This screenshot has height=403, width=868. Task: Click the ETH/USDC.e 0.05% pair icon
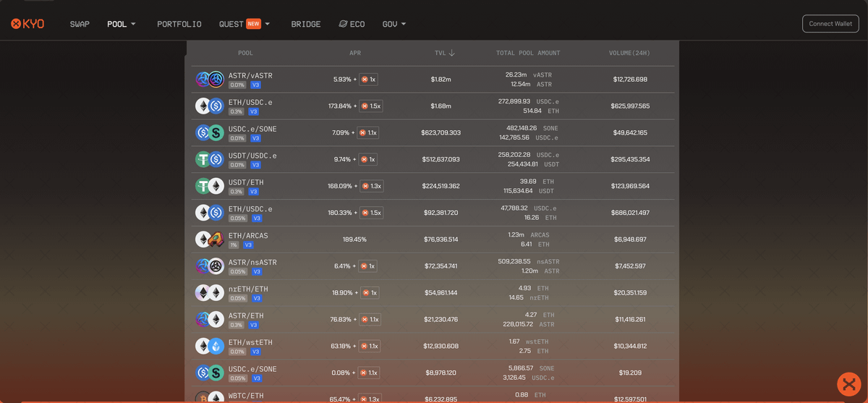point(209,213)
